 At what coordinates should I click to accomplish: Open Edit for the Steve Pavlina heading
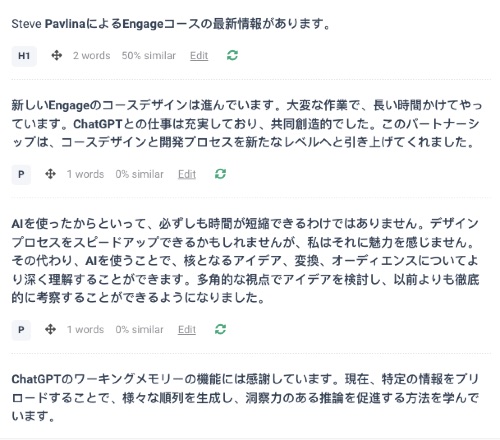point(199,56)
